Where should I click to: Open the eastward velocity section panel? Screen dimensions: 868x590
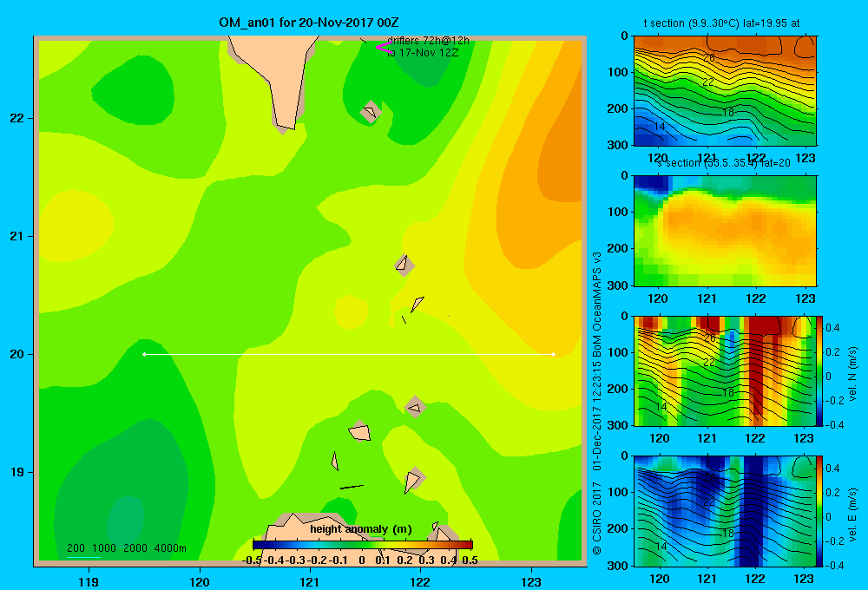[x=725, y=511]
